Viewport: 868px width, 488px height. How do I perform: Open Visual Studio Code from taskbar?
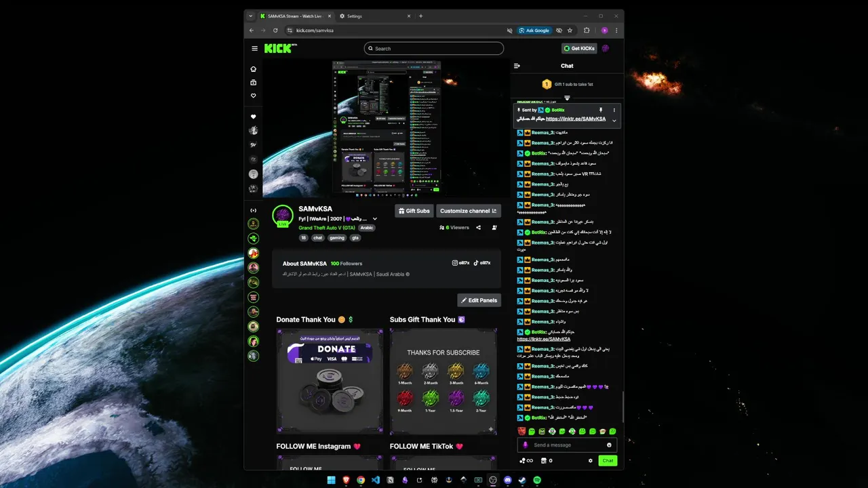coord(375,480)
